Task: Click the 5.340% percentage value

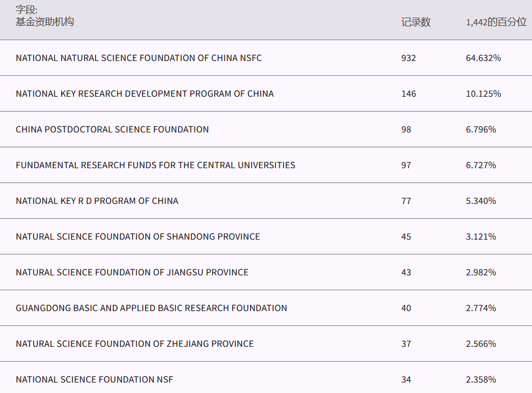Action: pyautogui.click(x=481, y=201)
